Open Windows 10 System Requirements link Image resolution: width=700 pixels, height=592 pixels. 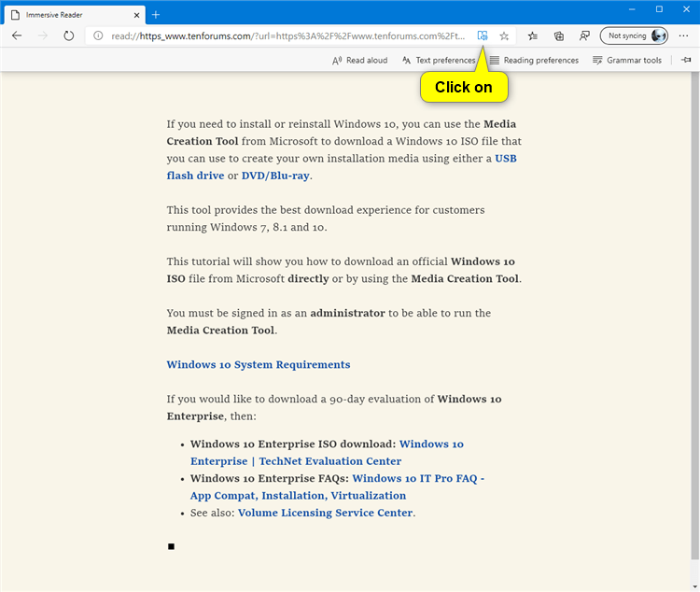click(259, 364)
